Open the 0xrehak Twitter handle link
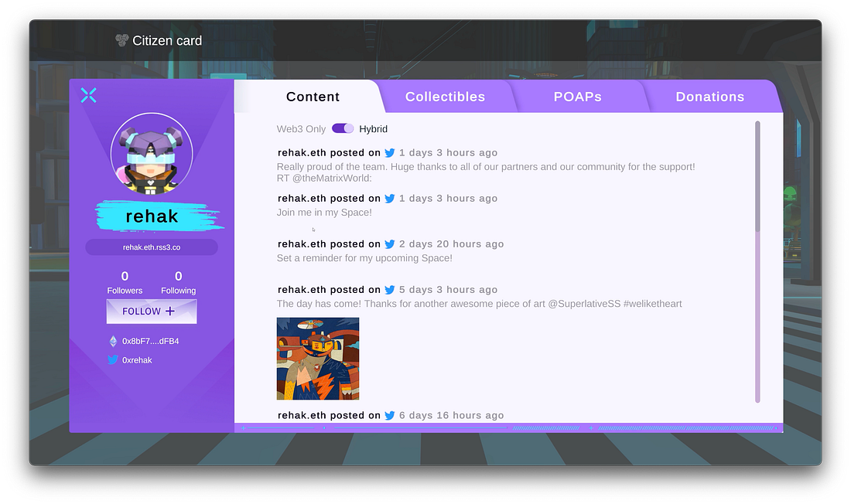This screenshot has height=504, width=851. (137, 360)
